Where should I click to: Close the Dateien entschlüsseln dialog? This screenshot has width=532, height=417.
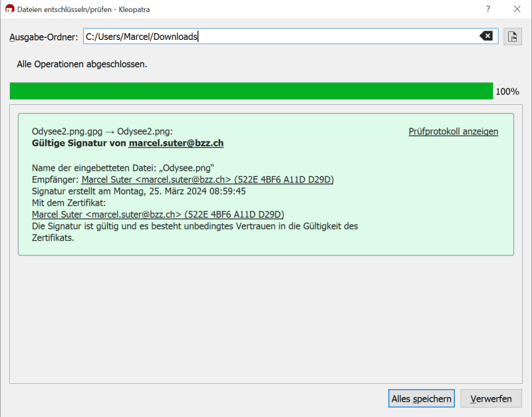(517, 9)
